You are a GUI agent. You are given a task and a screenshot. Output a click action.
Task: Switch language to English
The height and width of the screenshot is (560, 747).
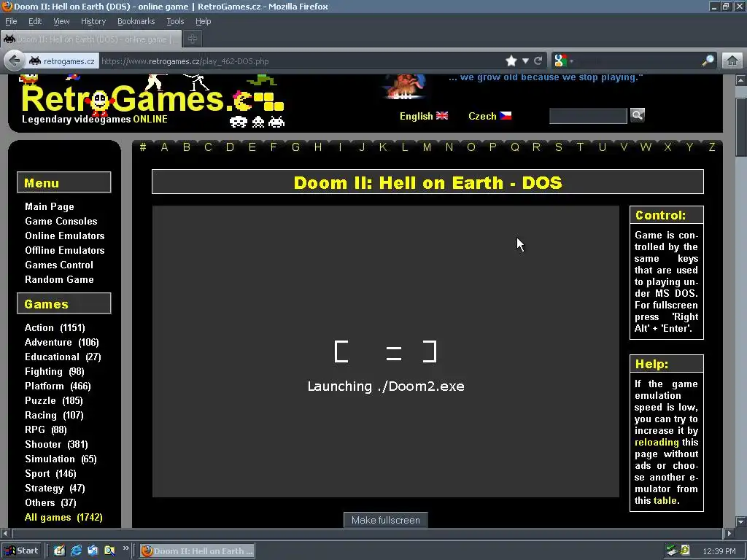424,116
